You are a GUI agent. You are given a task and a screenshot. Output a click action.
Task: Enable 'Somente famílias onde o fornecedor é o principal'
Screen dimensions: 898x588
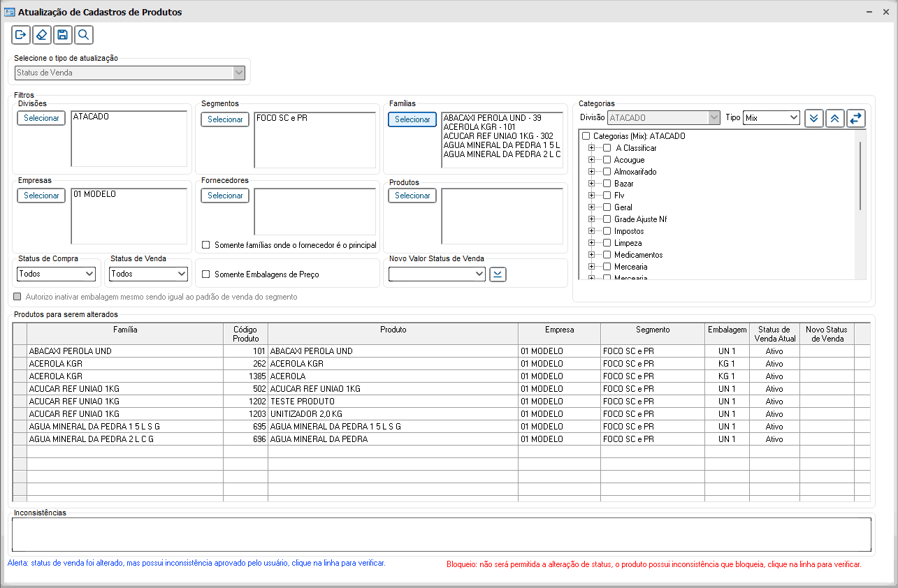click(x=205, y=245)
